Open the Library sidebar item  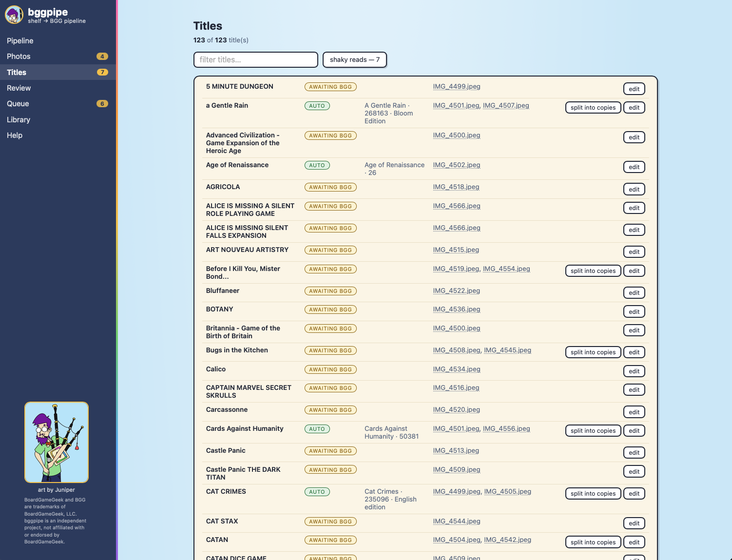(x=58, y=120)
